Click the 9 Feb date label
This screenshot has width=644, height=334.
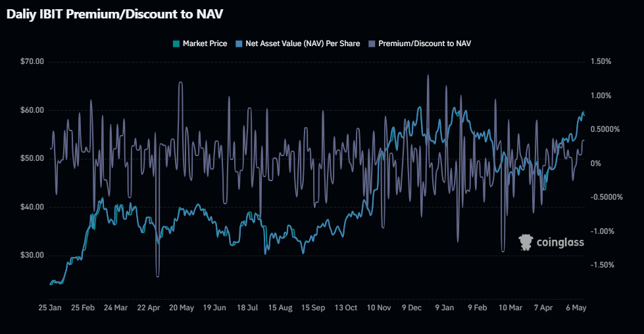478,308
